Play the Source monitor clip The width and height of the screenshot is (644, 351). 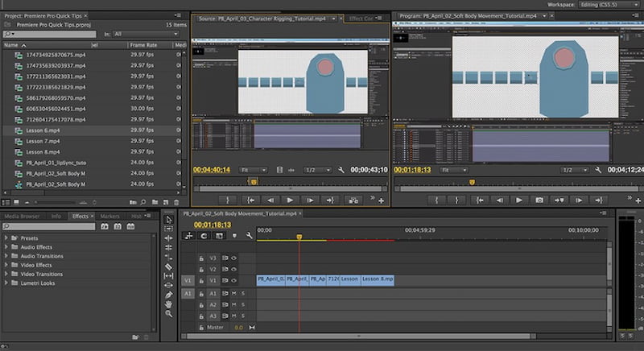click(x=290, y=200)
